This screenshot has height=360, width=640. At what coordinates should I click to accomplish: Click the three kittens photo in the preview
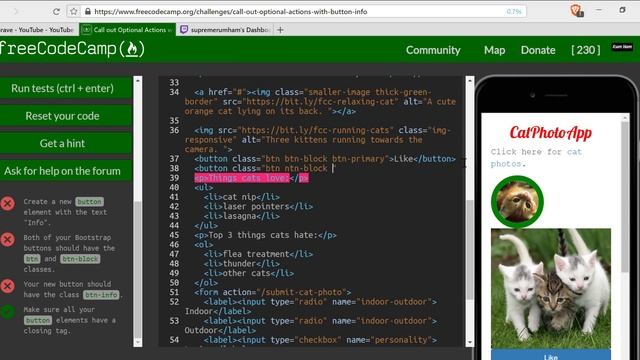click(551, 288)
